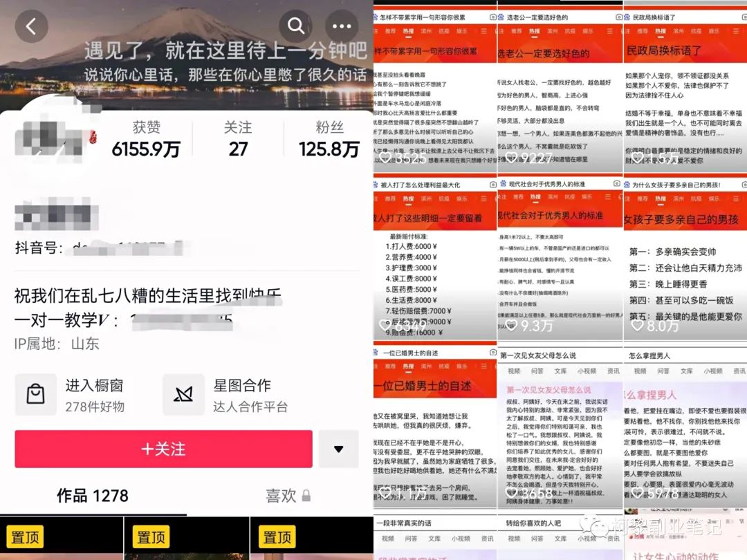Screen dimensions: 747x560
Task: Tap the shopping bag icon for 进入橱窗
Action: [x=35, y=395]
